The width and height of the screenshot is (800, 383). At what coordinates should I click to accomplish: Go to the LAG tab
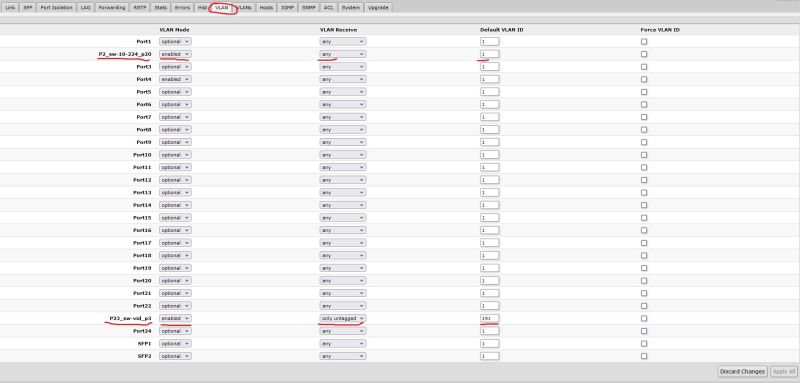click(85, 8)
